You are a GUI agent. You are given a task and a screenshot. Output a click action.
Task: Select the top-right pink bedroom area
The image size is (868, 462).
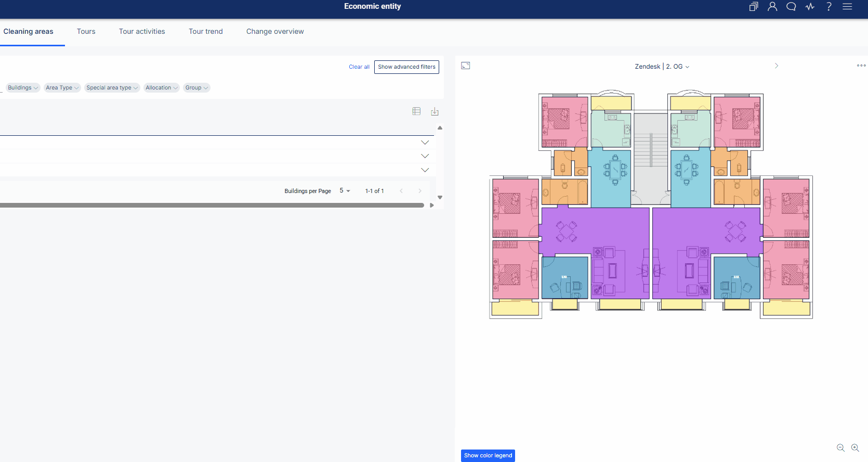pyautogui.click(x=737, y=122)
